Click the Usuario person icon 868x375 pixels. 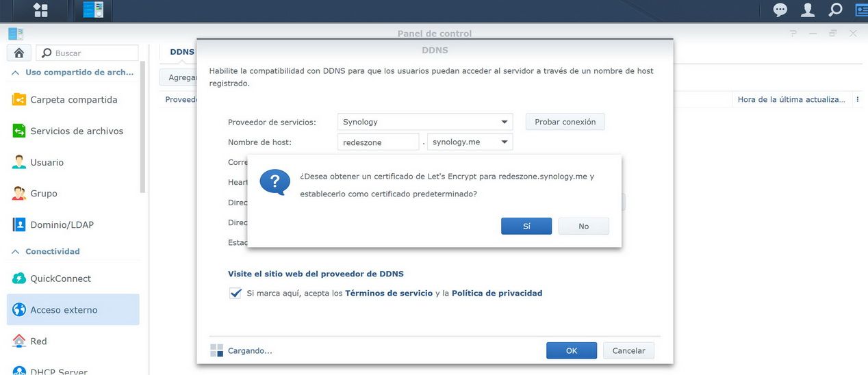pyautogui.click(x=19, y=162)
